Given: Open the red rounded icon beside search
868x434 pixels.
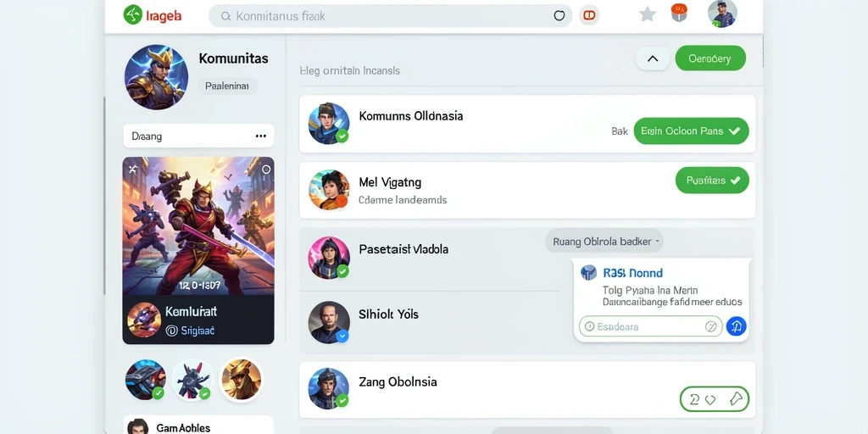Looking at the screenshot, I should coord(589,16).
